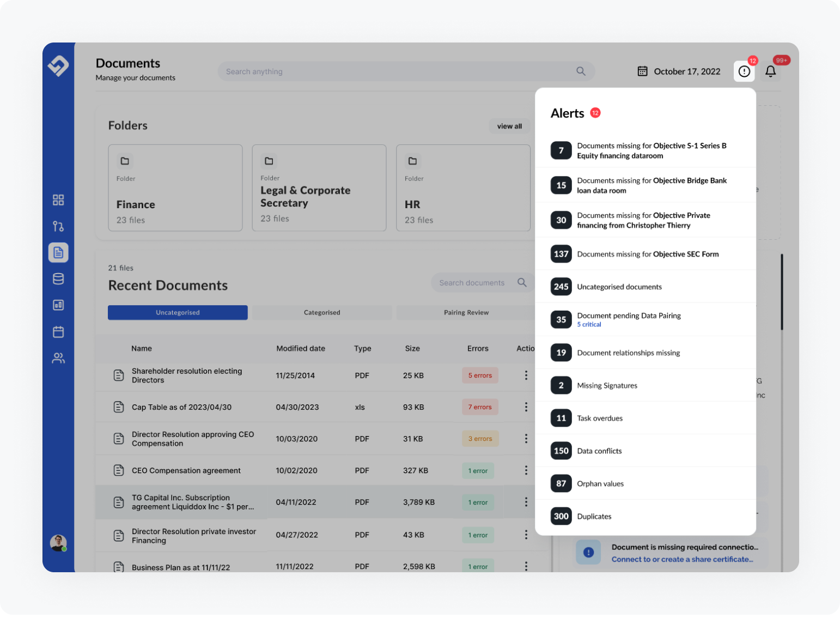
Task: Open the workflow branch icon in sidebar
Action: click(x=58, y=226)
